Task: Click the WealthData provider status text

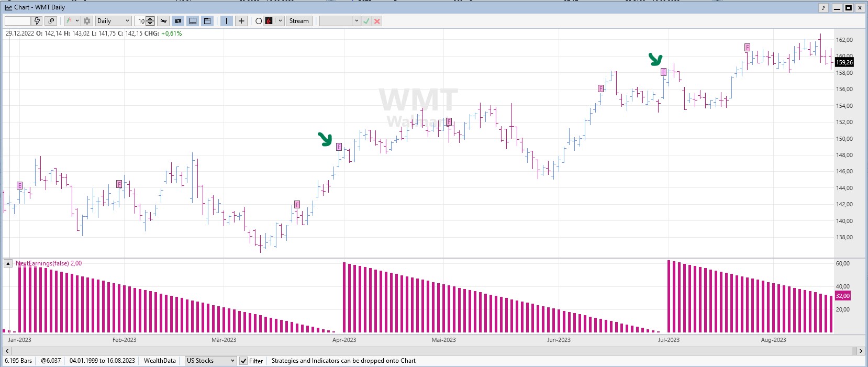Action: click(160, 361)
